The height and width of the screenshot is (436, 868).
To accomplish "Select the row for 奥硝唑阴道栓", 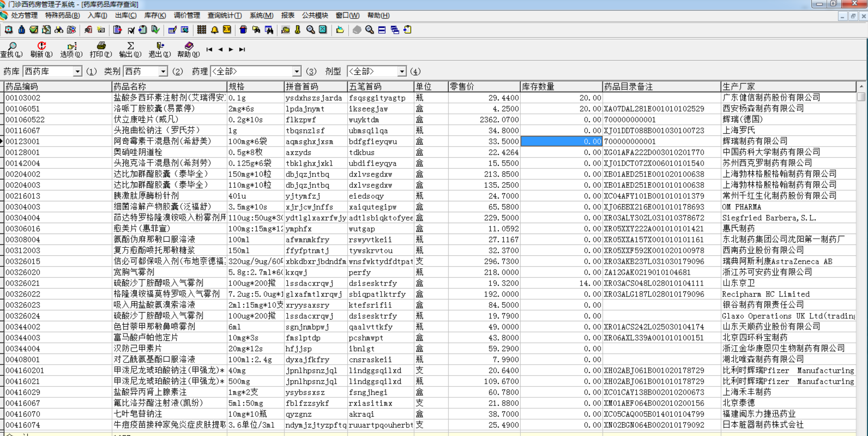I will click(x=138, y=152).
